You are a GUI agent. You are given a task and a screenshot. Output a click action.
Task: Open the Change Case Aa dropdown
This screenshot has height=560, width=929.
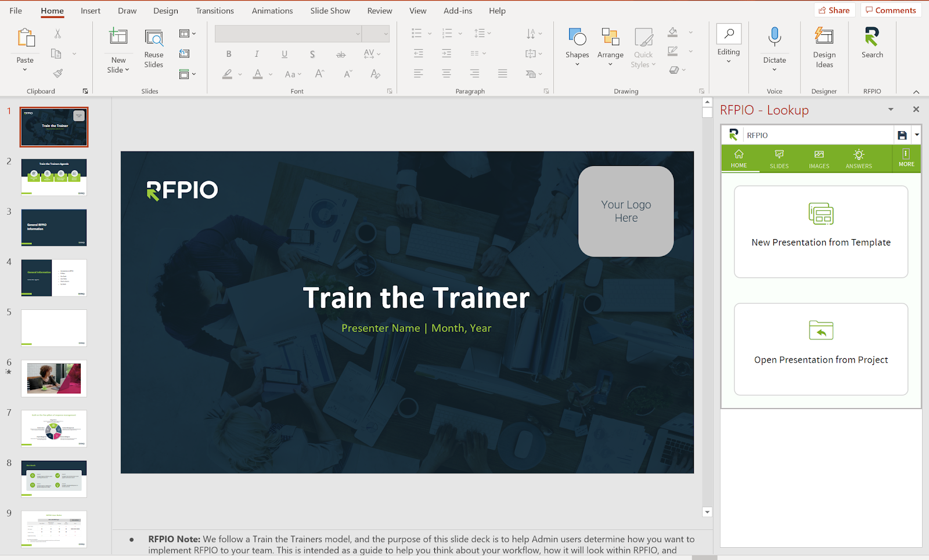[x=293, y=74]
